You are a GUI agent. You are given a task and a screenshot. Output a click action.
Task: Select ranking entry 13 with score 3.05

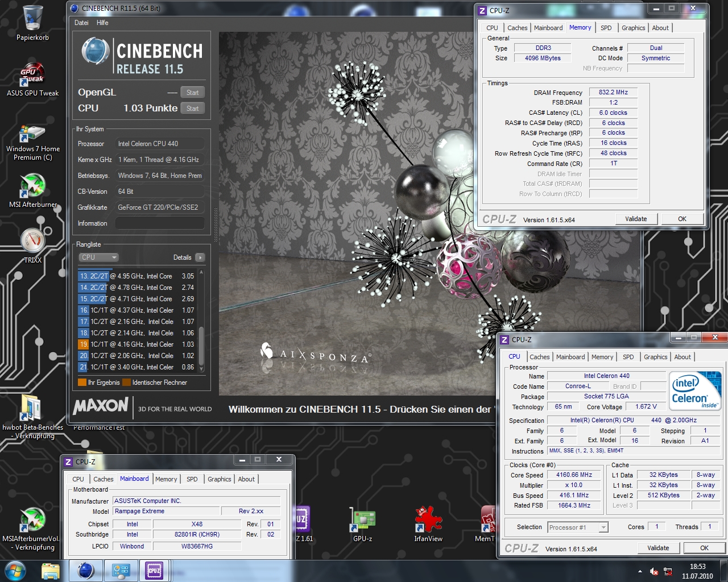(x=137, y=276)
